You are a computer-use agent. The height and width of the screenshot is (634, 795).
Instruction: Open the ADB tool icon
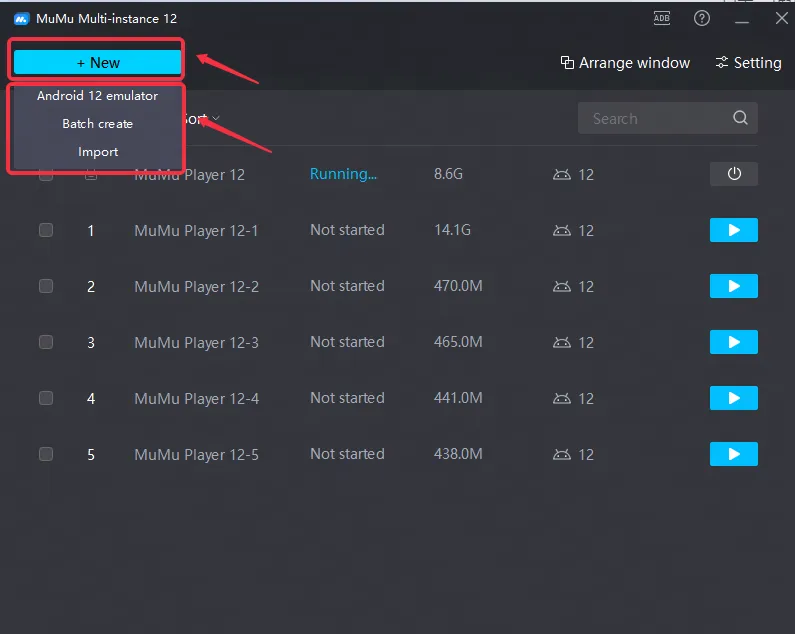tap(662, 19)
